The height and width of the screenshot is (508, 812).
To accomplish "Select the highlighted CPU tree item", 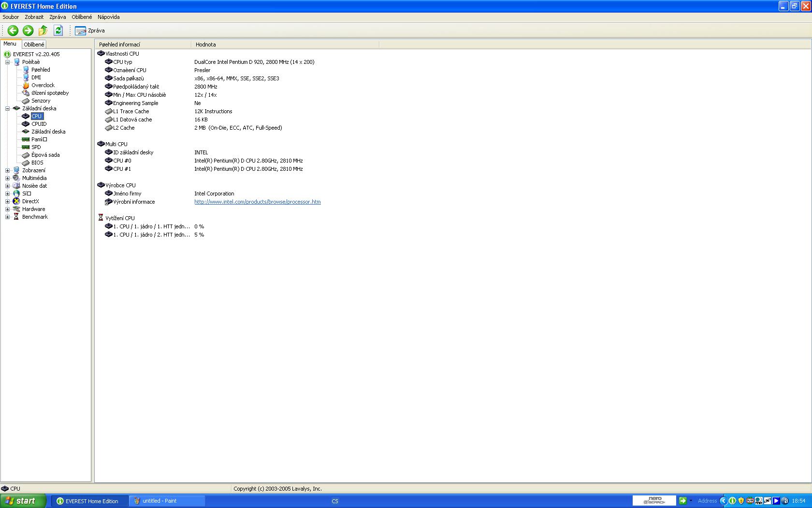I will click(37, 116).
